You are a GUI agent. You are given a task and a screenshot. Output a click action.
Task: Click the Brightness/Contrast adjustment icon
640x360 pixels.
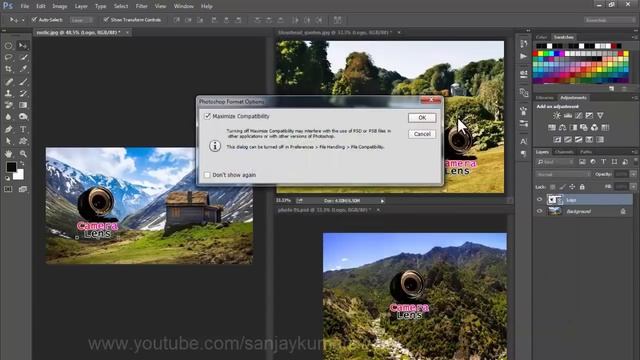(557, 116)
